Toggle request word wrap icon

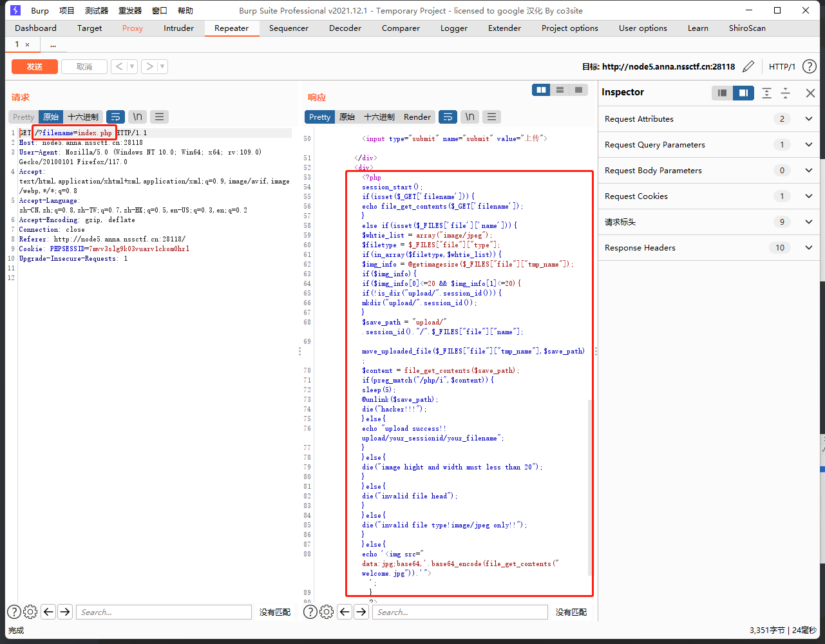[x=116, y=117]
